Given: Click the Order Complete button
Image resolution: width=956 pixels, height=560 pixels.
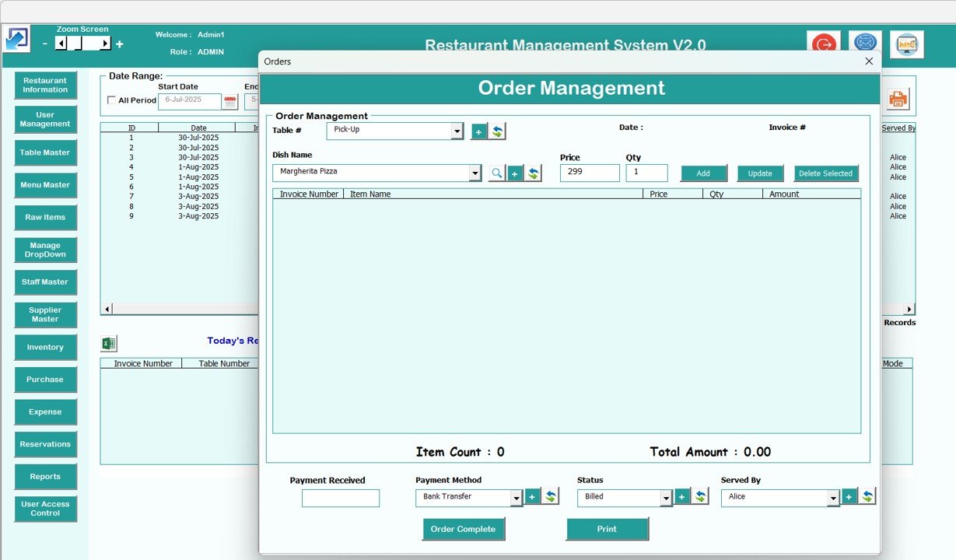Looking at the screenshot, I should pos(463,529).
